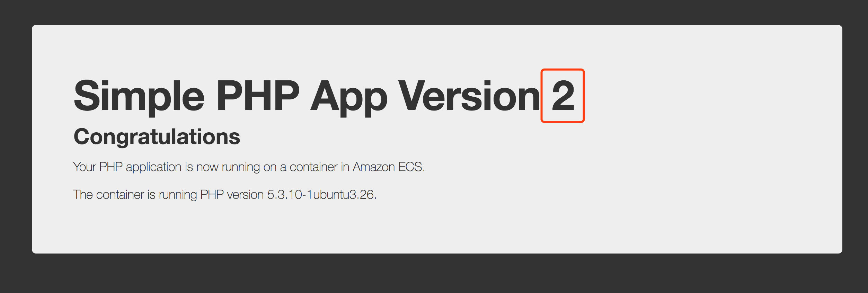868x293 pixels.
Task: Click "PHP" in the large heading
Action: coord(258,96)
